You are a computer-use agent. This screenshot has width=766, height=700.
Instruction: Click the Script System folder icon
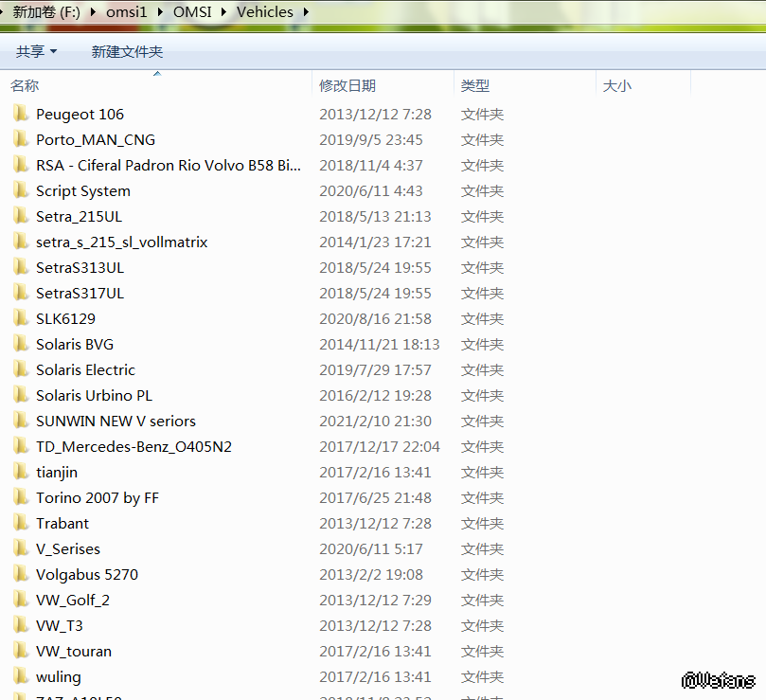21,190
